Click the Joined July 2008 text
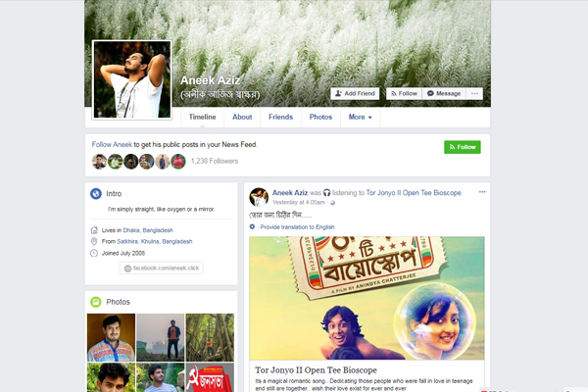 click(x=123, y=253)
